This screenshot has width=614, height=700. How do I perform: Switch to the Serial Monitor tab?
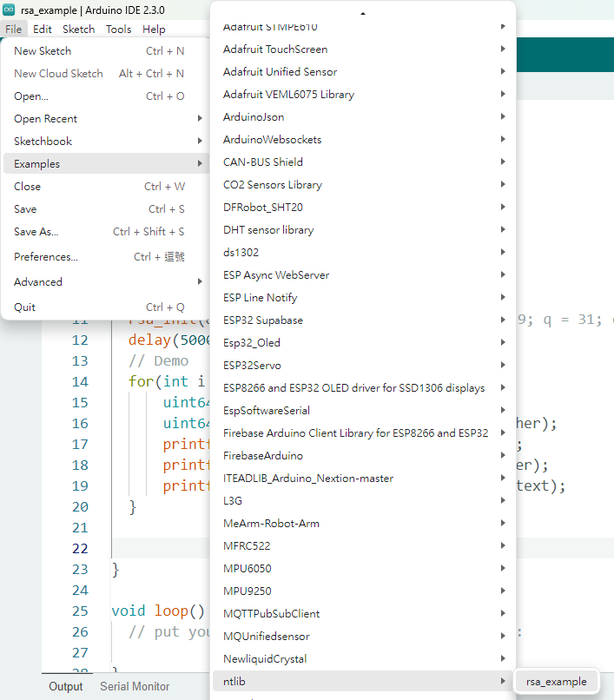pos(135,686)
